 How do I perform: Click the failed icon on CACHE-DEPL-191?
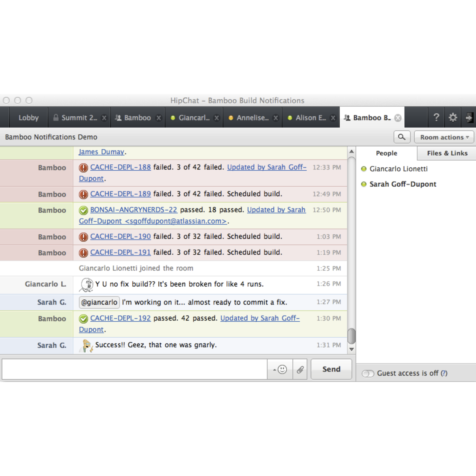83,253
